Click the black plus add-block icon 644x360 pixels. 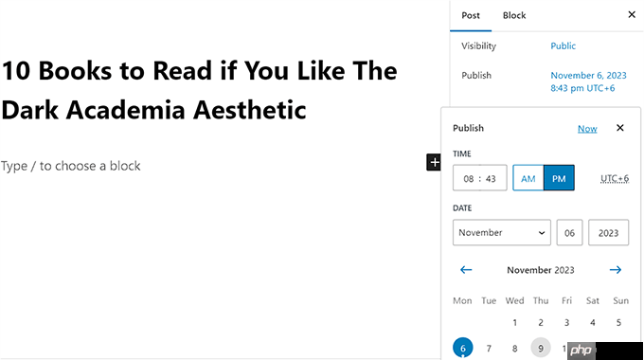(434, 162)
